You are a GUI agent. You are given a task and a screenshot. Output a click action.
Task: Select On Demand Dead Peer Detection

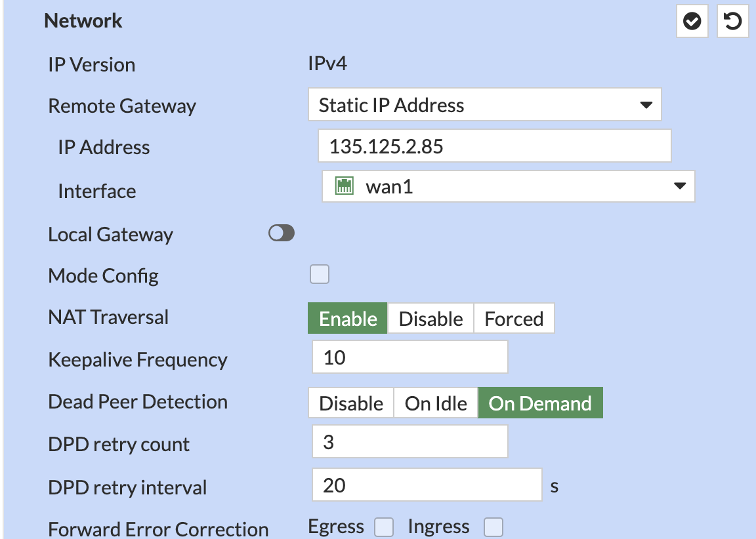pyautogui.click(x=540, y=403)
